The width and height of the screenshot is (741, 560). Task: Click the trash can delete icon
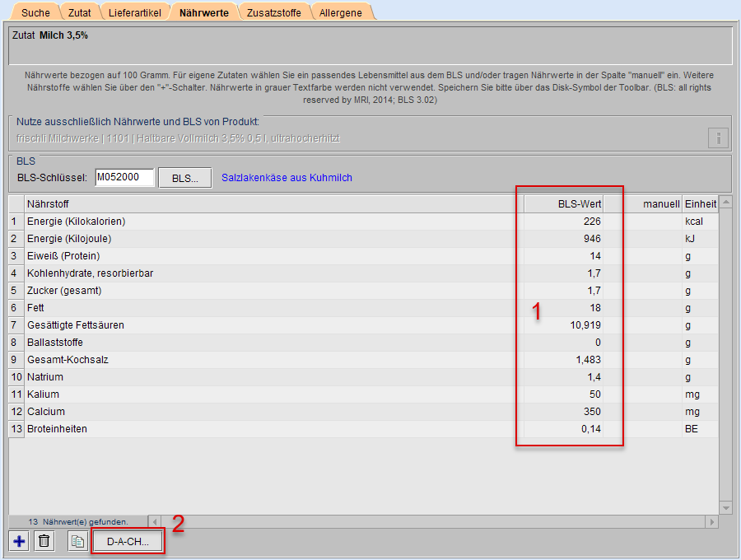coord(44,541)
